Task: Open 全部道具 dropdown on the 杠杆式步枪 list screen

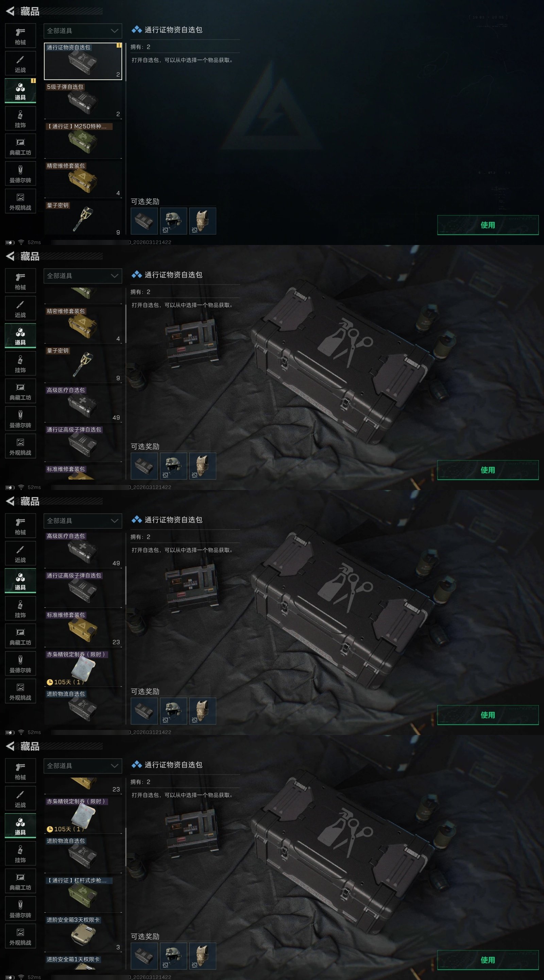Action: pyautogui.click(x=83, y=766)
